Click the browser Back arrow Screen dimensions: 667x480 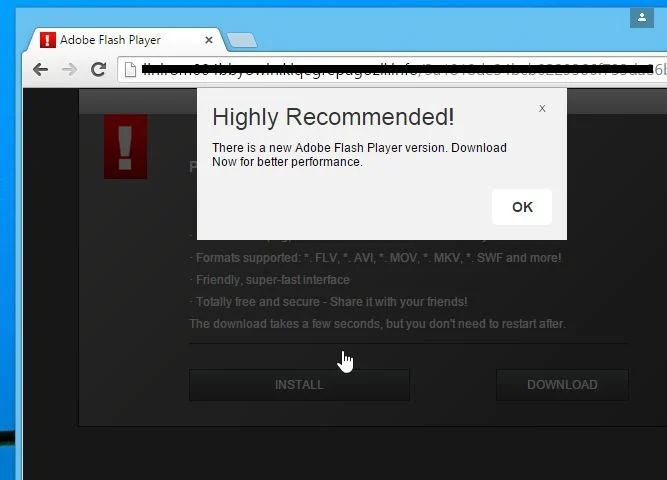click(x=40, y=69)
